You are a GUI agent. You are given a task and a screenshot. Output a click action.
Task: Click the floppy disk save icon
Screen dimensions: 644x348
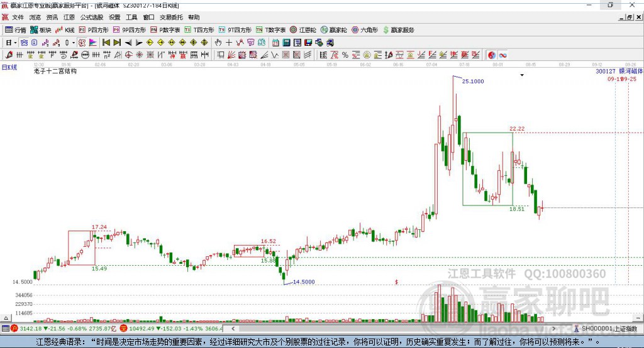point(308,43)
